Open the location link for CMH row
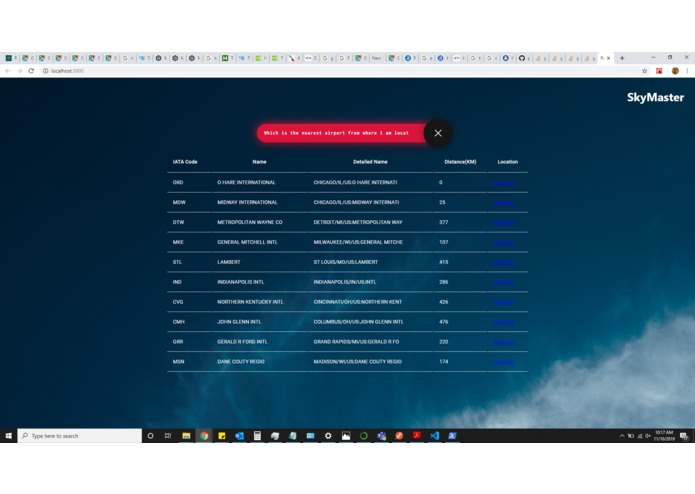This screenshot has height=494, width=695. (x=504, y=322)
